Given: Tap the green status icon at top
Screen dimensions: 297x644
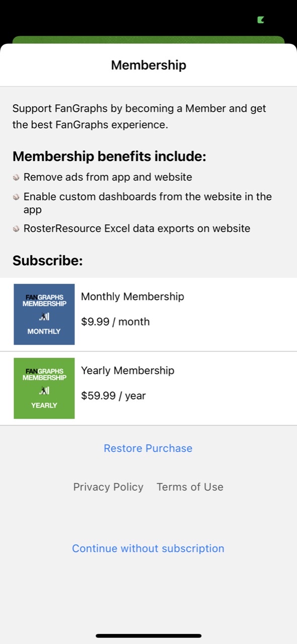Looking at the screenshot, I should (260, 20).
